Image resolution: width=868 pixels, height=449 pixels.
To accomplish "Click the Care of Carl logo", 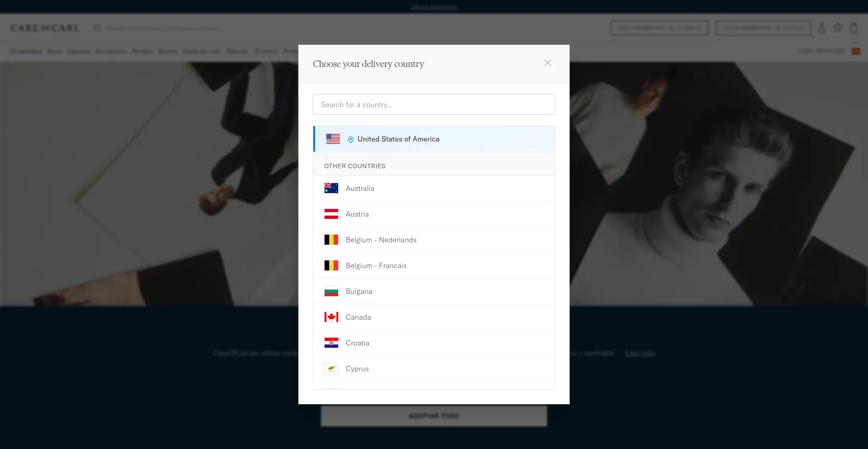I will coord(45,28).
